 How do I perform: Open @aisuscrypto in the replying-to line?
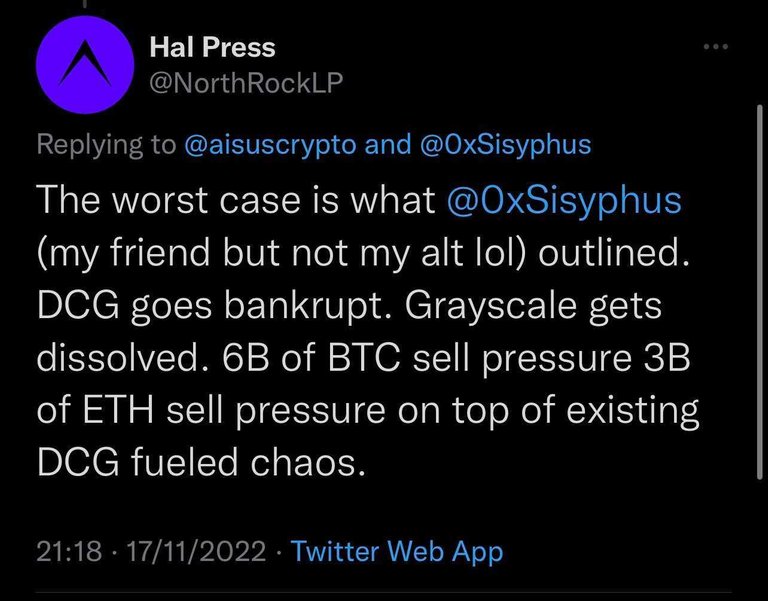pos(270,144)
